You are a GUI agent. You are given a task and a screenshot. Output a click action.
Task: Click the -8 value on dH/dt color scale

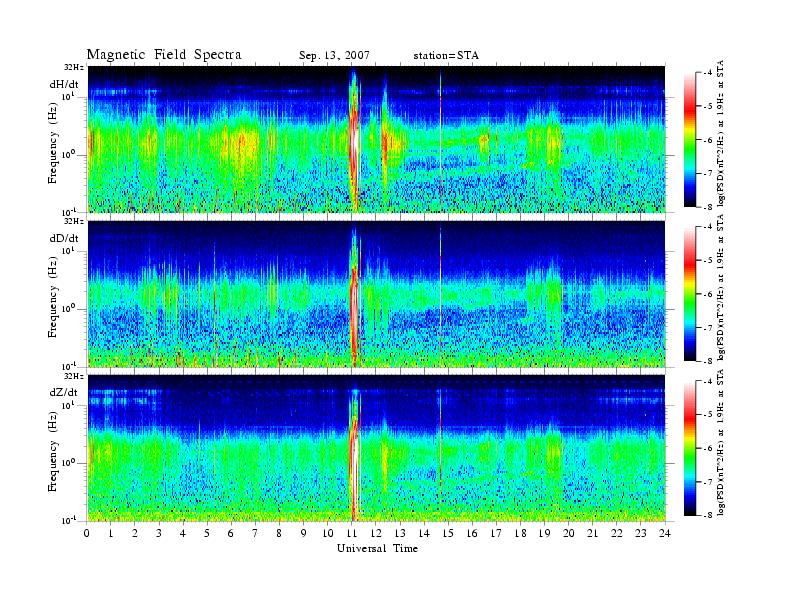[707, 206]
